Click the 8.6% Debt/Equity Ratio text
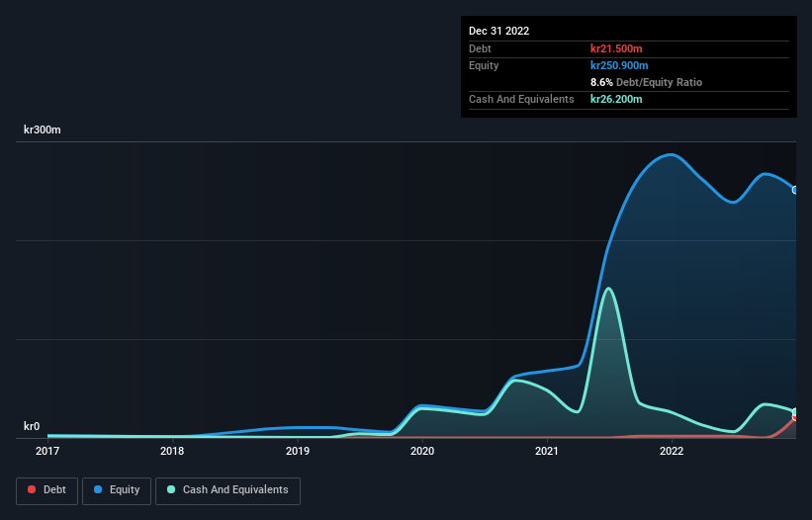The image size is (812, 520). click(x=646, y=82)
